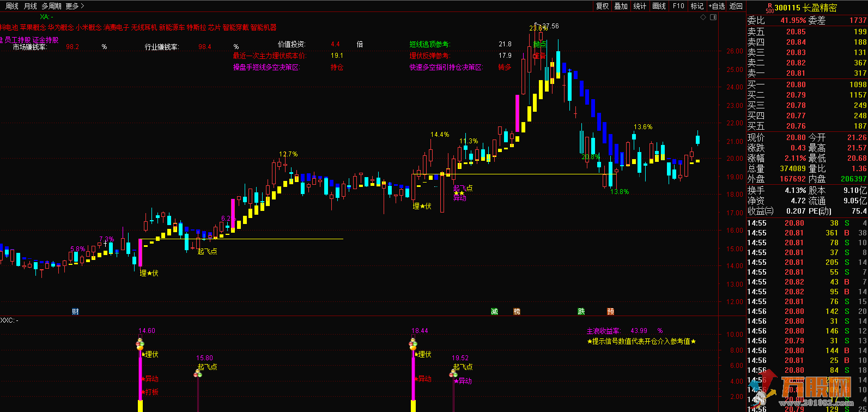Click the XA indicator label

pos(46,17)
